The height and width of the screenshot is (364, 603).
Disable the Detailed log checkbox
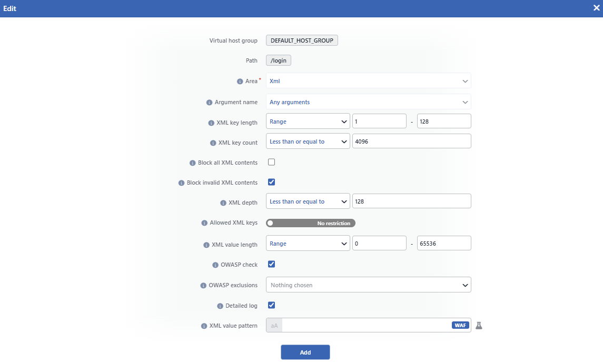coord(272,305)
